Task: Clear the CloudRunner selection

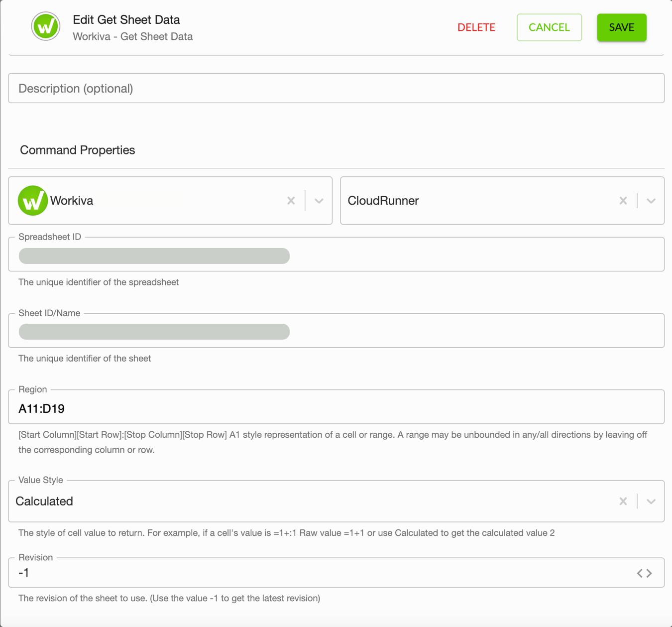Action: [623, 201]
